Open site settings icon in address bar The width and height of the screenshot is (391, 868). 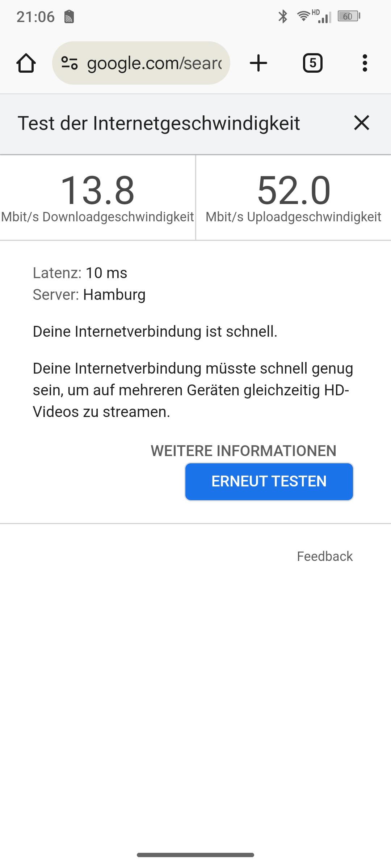69,63
